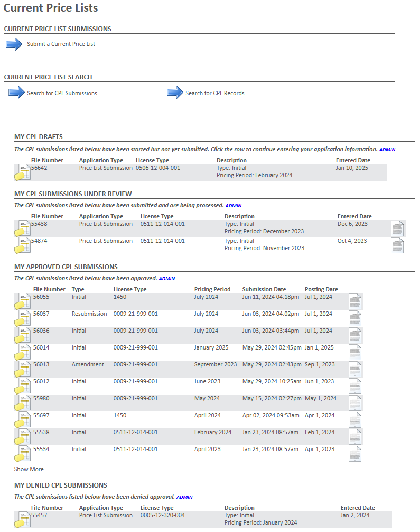
Task: Open the Search for CPL Records link
Action: pyautogui.click(x=215, y=93)
